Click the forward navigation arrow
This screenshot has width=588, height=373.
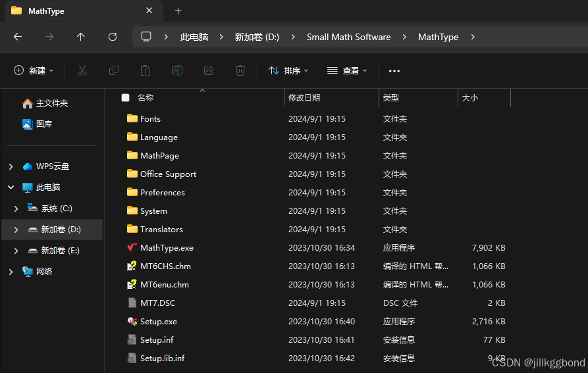(x=49, y=37)
